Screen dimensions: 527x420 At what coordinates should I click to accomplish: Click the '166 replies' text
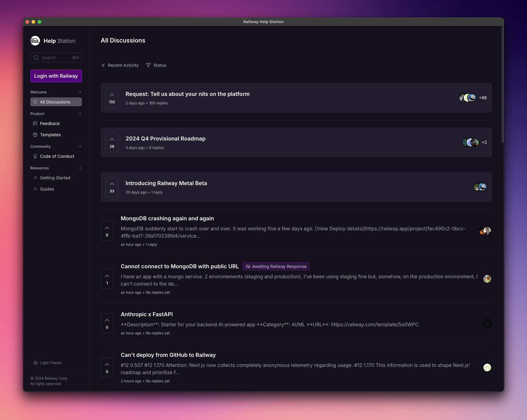pos(158,103)
